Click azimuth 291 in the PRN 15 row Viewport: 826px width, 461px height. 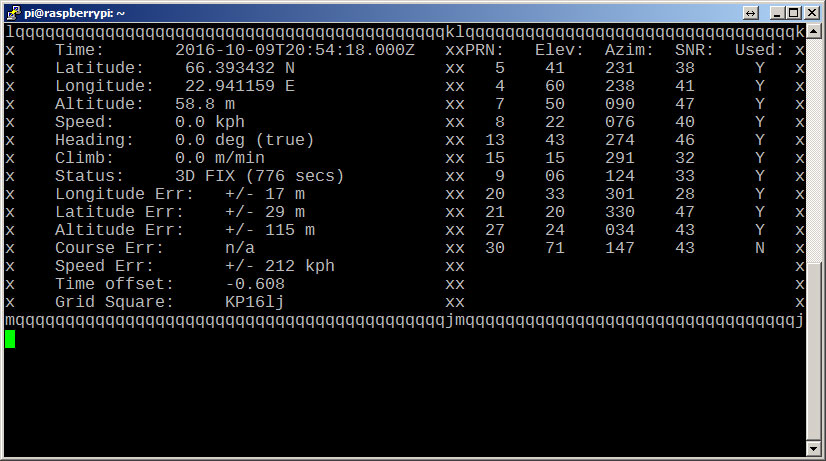(x=620, y=158)
